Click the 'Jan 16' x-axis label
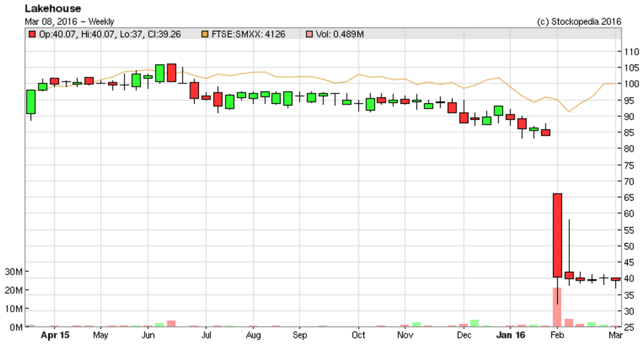Viewport: 644px width, 352px height. point(510,335)
